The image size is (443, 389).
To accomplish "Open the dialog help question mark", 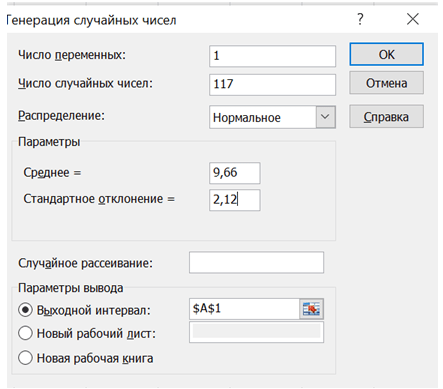I will [360, 19].
